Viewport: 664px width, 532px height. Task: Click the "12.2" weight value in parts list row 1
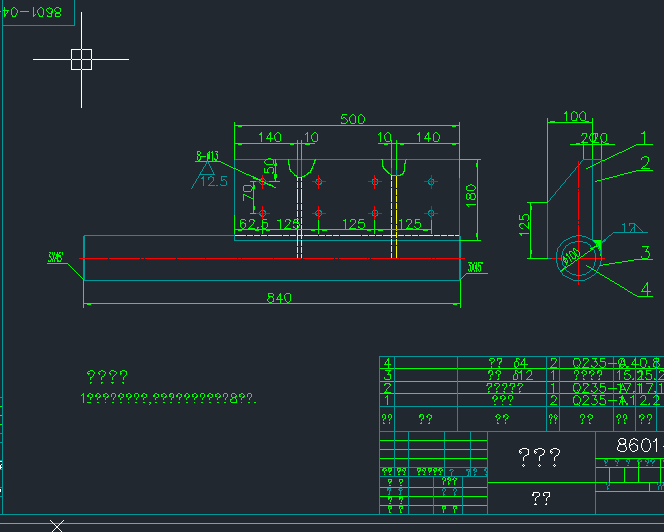pos(644,400)
